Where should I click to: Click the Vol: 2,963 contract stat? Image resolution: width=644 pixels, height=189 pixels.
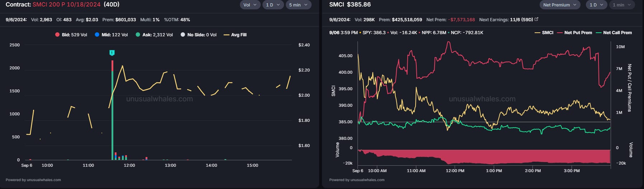coord(42,20)
